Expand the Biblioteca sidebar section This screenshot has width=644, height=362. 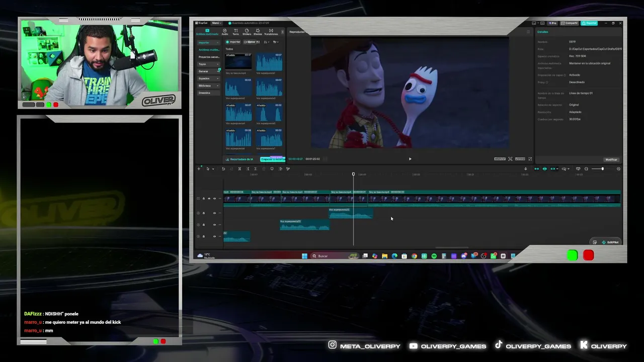(209, 85)
